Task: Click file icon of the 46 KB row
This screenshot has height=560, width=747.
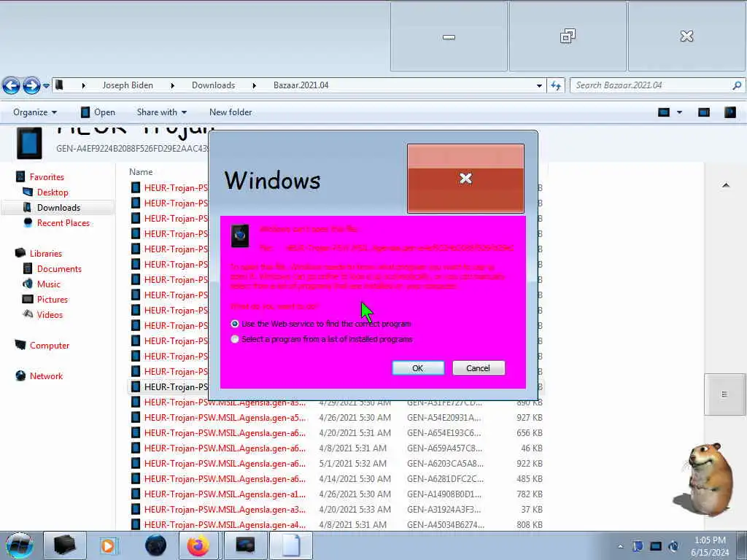Action: coord(136,448)
